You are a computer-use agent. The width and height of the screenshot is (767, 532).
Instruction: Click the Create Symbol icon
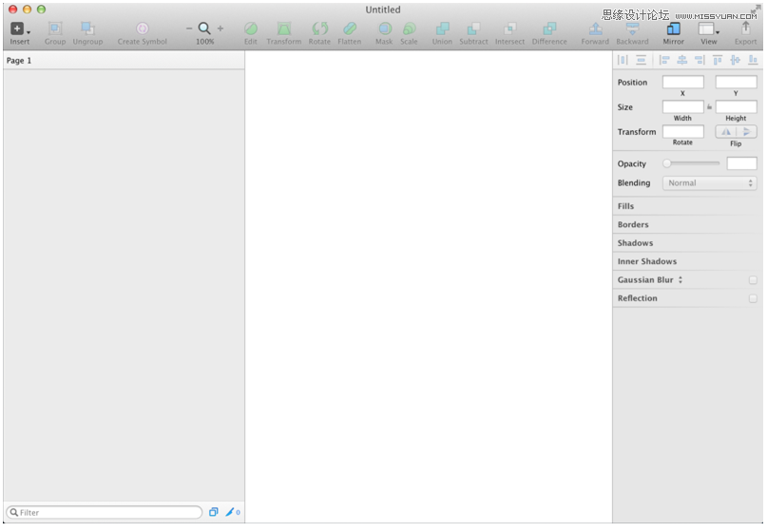(142, 28)
